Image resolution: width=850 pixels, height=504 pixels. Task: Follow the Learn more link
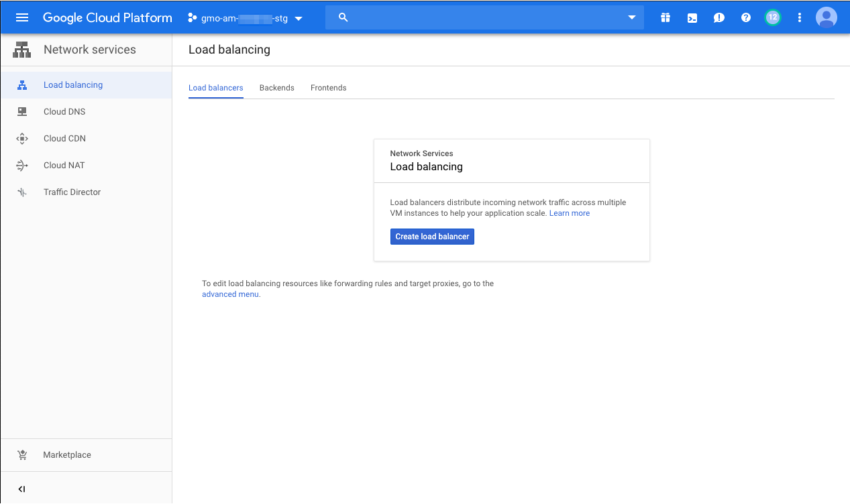pyautogui.click(x=569, y=213)
